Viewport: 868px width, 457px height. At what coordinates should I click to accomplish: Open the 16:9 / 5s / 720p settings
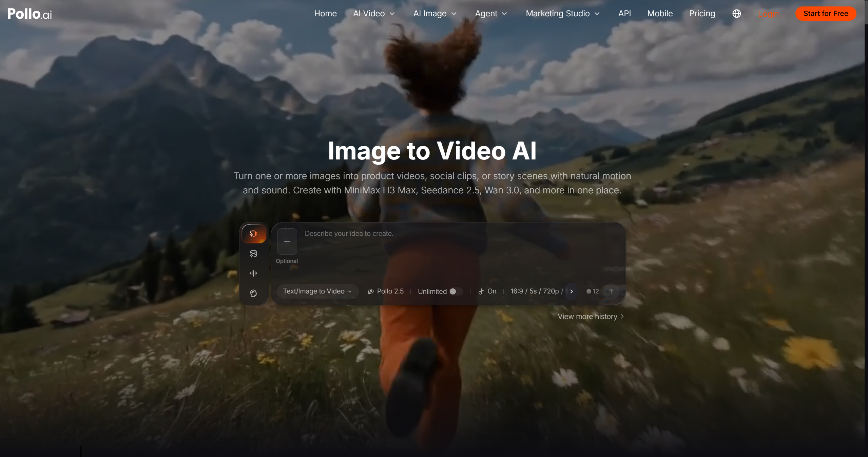[x=537, y=291]
